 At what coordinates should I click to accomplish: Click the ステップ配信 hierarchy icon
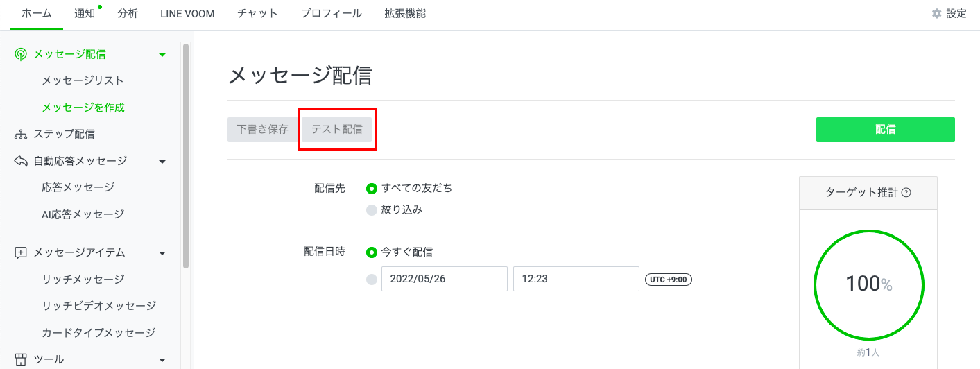click(21, 134)
